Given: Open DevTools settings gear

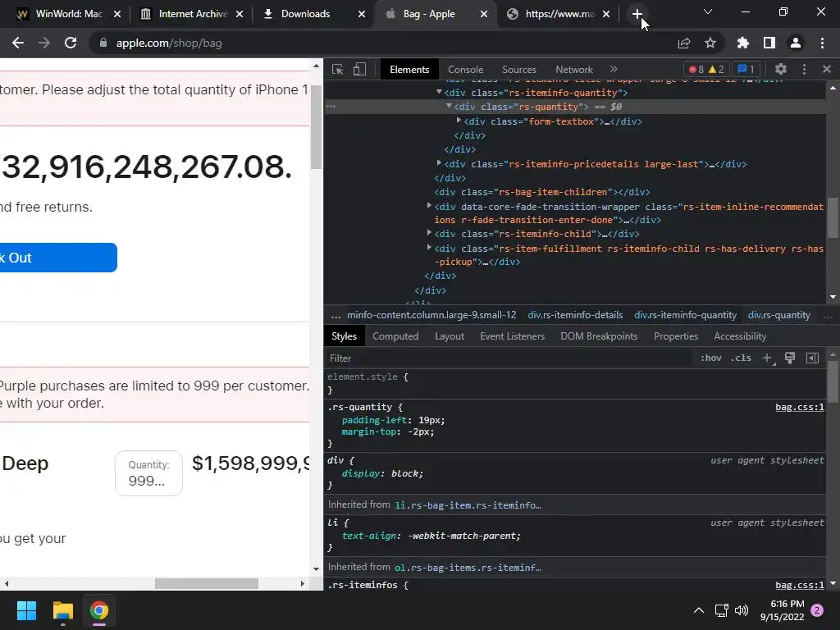Looking at the screenshot, I should (x=781, y=69).
